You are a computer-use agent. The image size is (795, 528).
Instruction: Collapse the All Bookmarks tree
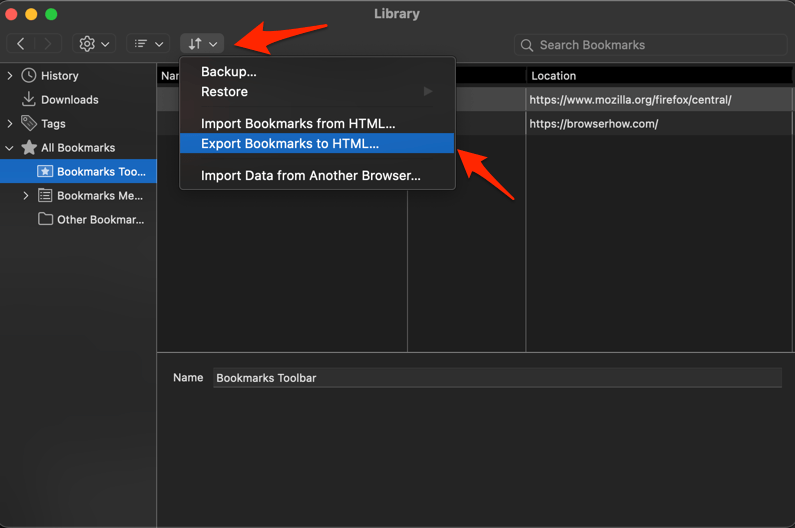[x=10, y=148]
